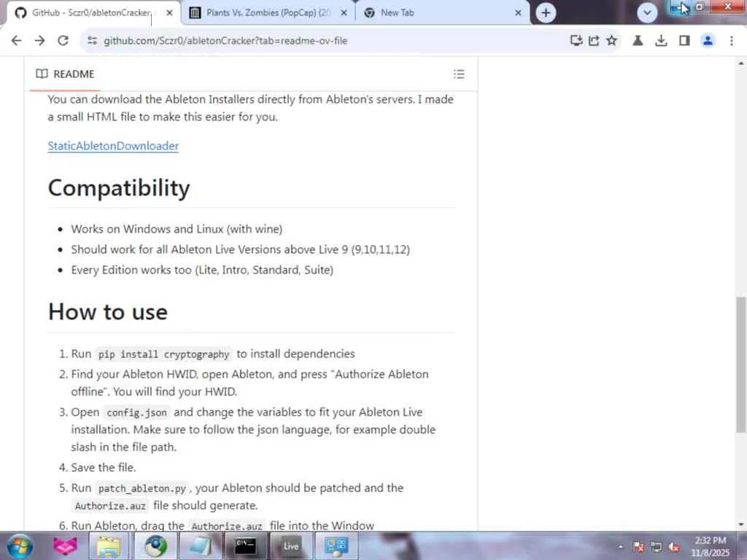Switch to the GitHub abletonCracker tab
This screenshot has width=747, height=560.
point(90,13)
